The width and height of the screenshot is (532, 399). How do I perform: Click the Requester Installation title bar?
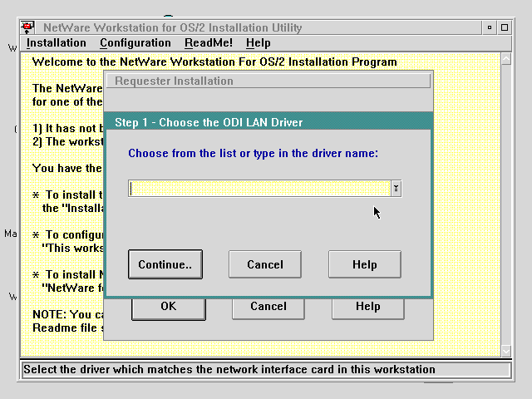tap(268, 81)
